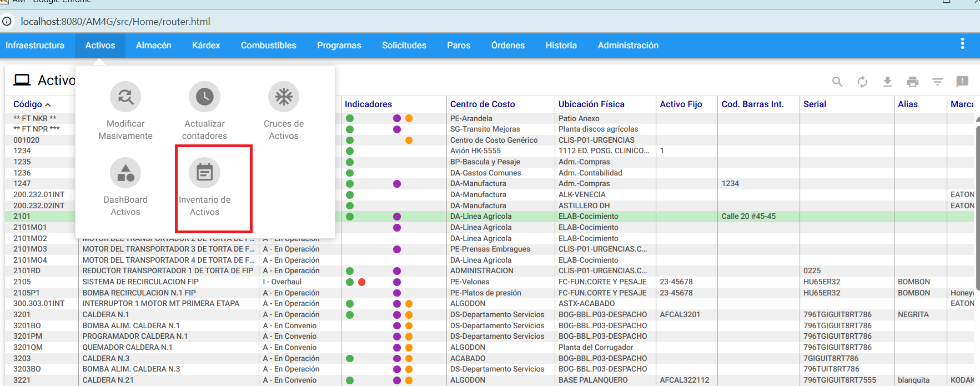The image size is (980, 386).
Task: Click the laptop Activos title icon
Action: click(x=22, y=80)
